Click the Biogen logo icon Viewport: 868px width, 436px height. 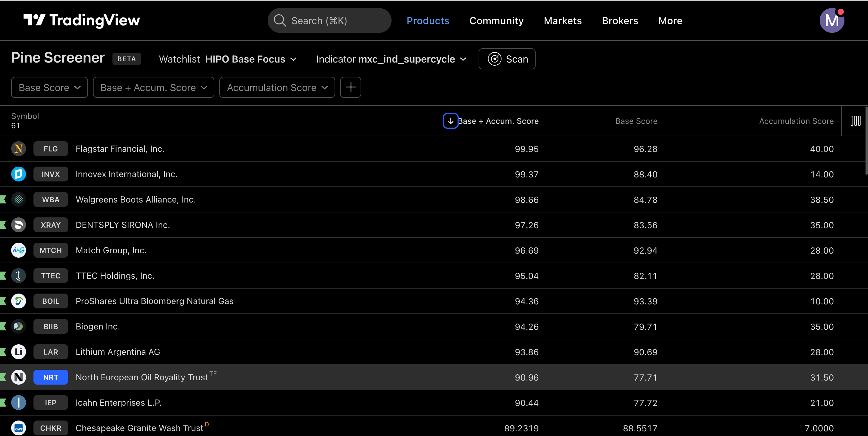(19, 326)
